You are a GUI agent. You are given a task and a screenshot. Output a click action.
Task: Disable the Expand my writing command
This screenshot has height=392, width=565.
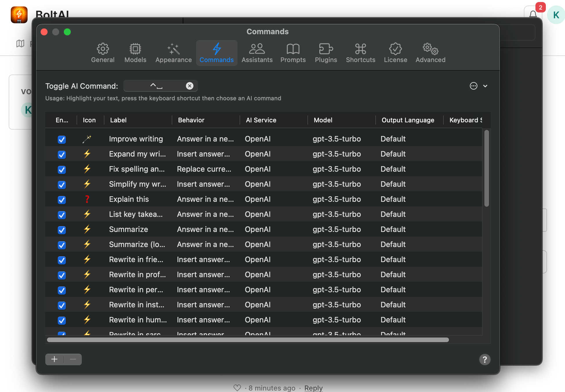click(x=62, y=155)
